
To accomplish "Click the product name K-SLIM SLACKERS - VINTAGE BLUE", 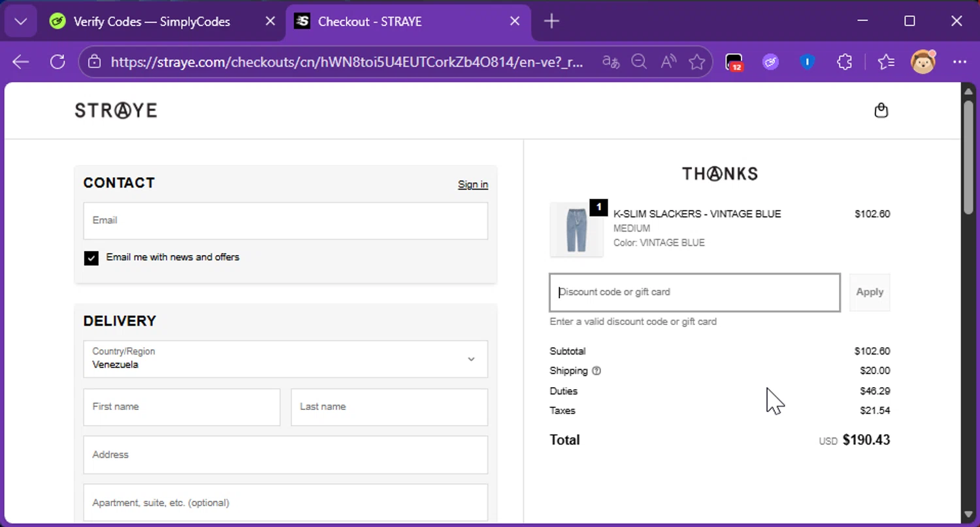I will (697, 214).
